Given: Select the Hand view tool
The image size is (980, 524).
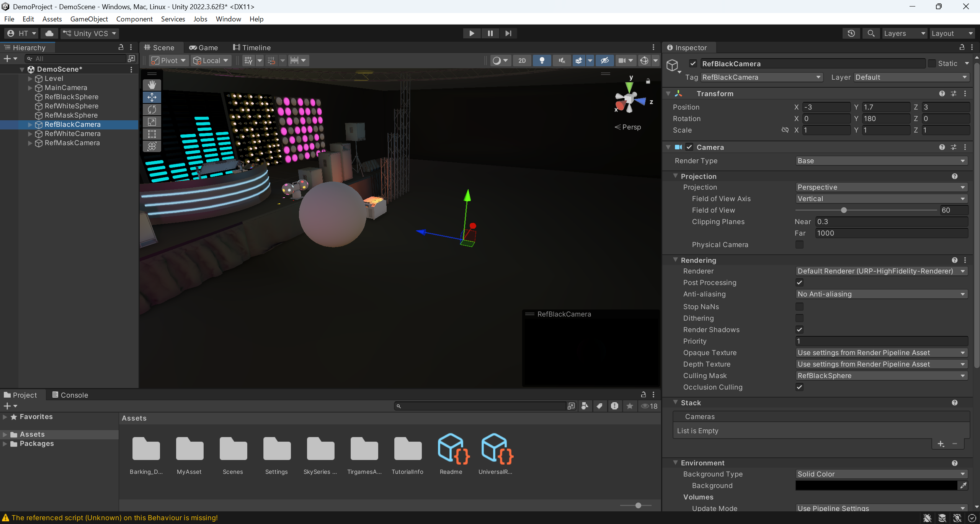Looking at the screenshot, I should (x=152, y=85).
